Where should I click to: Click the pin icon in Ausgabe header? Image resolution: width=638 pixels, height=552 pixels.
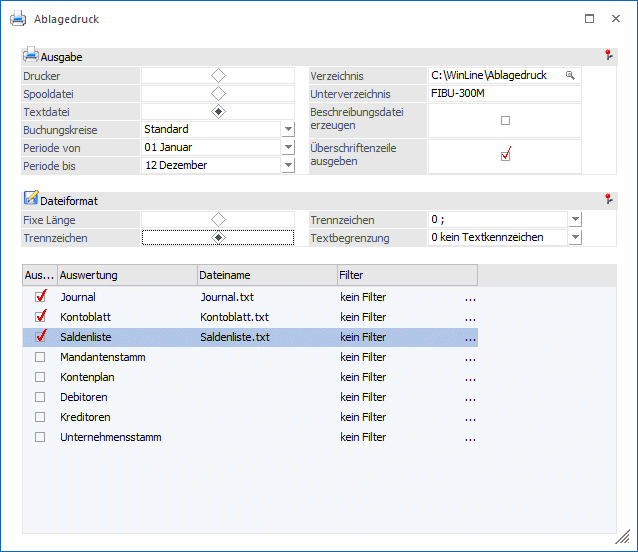(607, 56)
